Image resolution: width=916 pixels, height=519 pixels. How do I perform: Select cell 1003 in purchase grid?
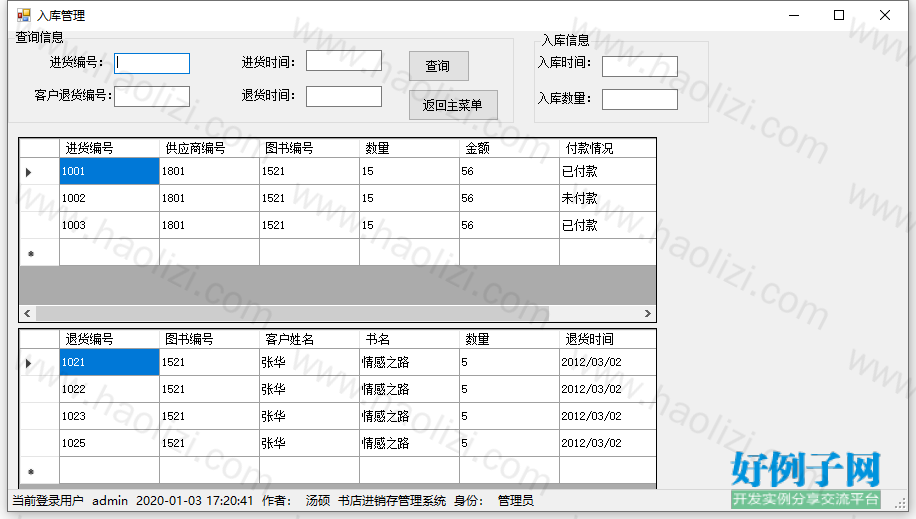pos(109,225)
